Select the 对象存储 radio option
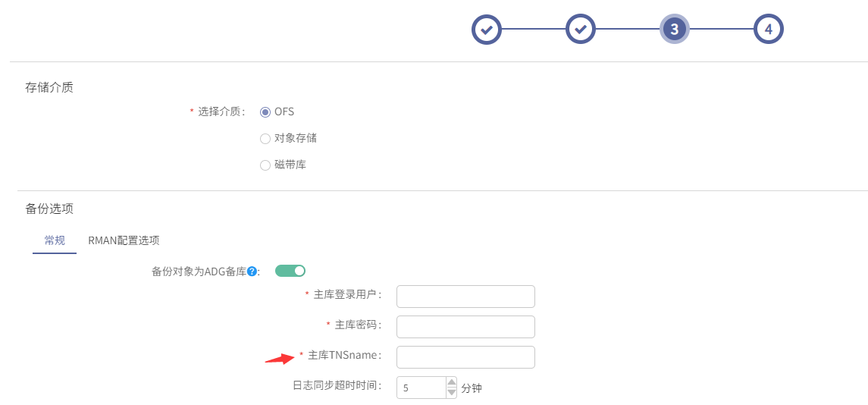The height and width of the screenshot is (405, 868). coord(265,139)
